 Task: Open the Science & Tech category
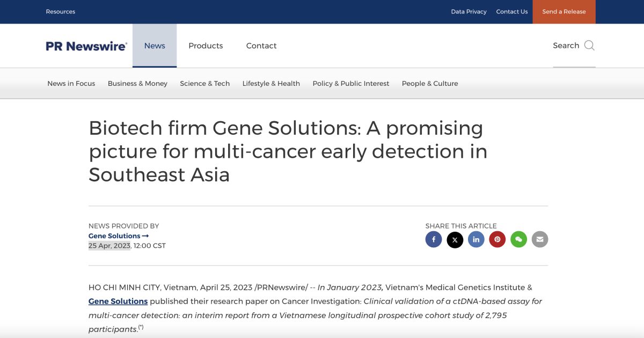coord(204,83)
